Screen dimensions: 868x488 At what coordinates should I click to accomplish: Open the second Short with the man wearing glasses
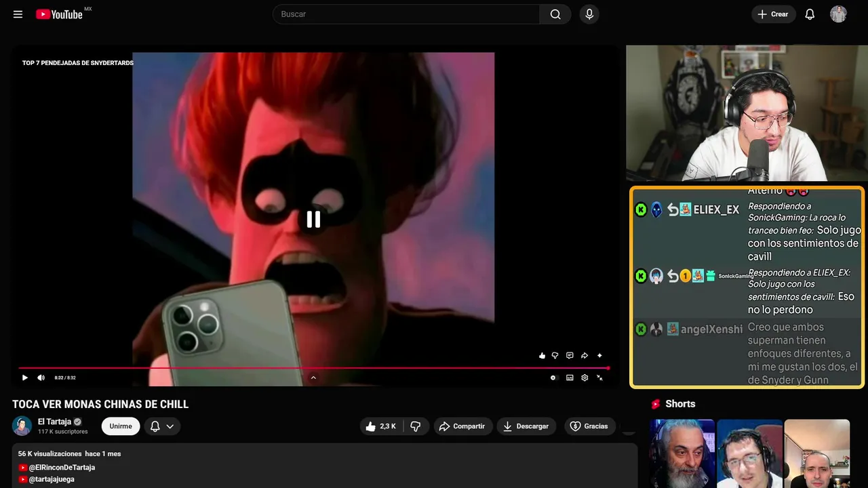click(749, 453)
